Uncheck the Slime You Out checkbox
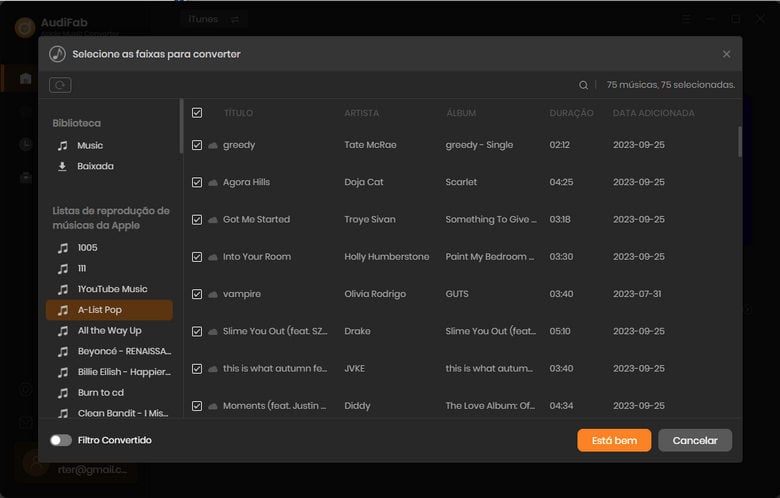This screenshot has height=498, width=780. [x=197, y=331]
